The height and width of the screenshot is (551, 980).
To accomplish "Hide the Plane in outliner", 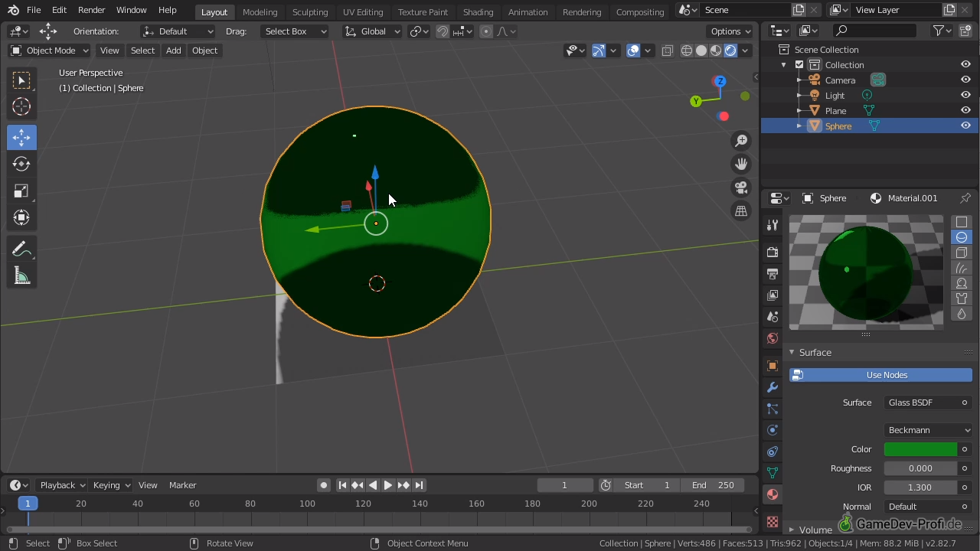I will 965,111.
